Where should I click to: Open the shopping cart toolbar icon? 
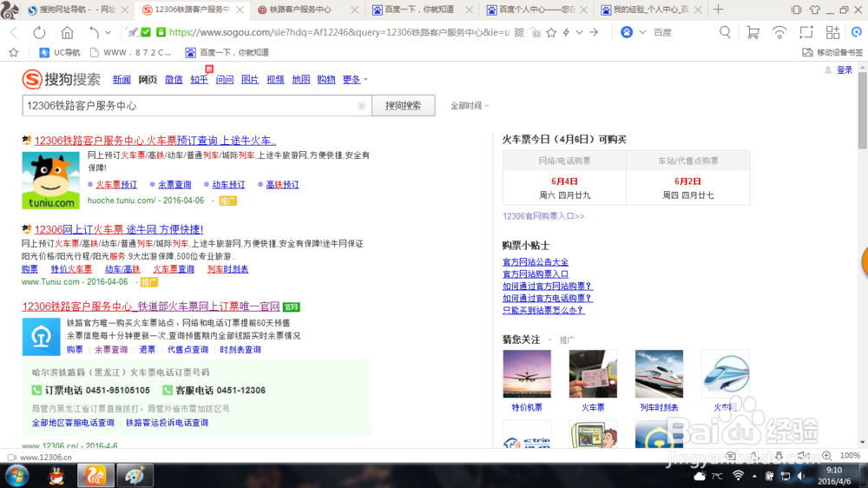[x=753, y=33]
